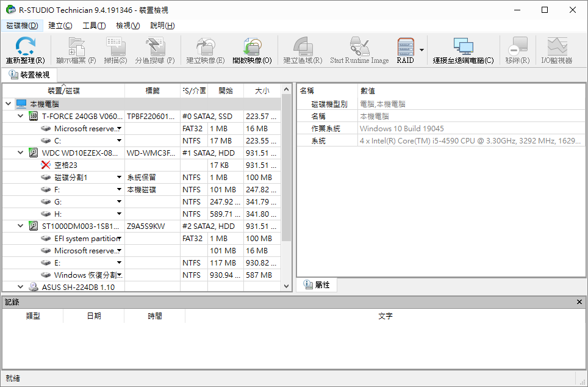Click the T-FORCE 240GB SSD drive icon
This screenshot has width=588, height=387.
click(x=34, y=116)
